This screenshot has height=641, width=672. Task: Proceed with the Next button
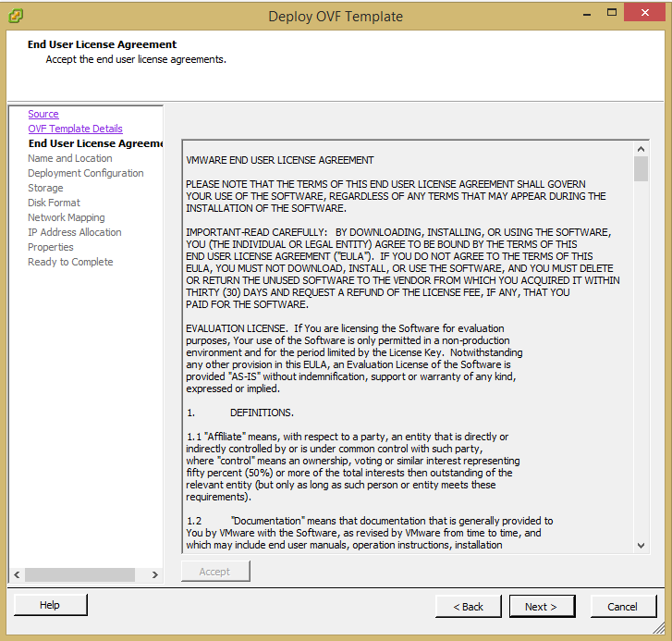pyautogui.click(x=543, y=607)
